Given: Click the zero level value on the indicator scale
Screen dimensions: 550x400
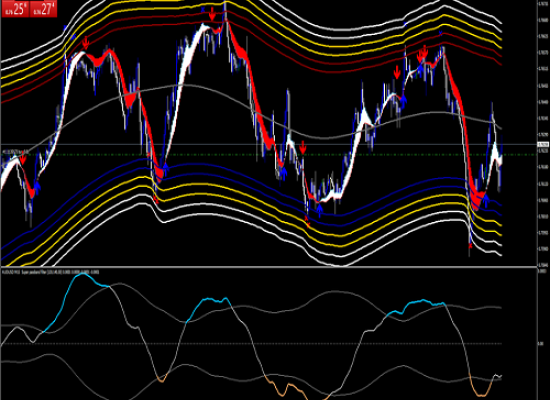Looking at the screenshot, I should tap(541, 344).
